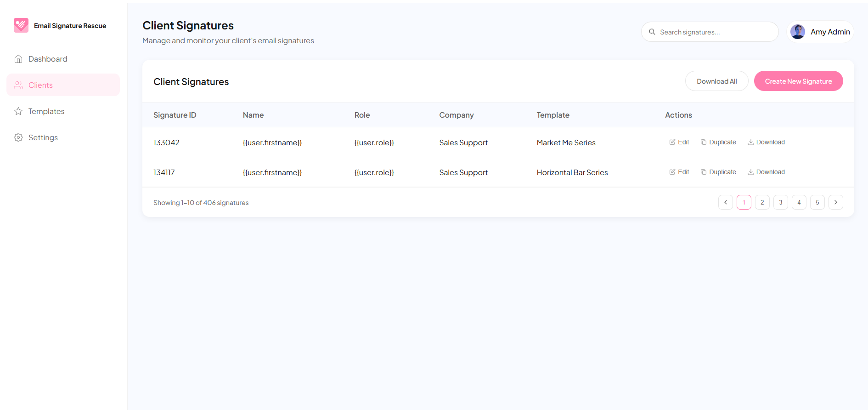
Task: Click the Template column header
Action: pos(553,115)
